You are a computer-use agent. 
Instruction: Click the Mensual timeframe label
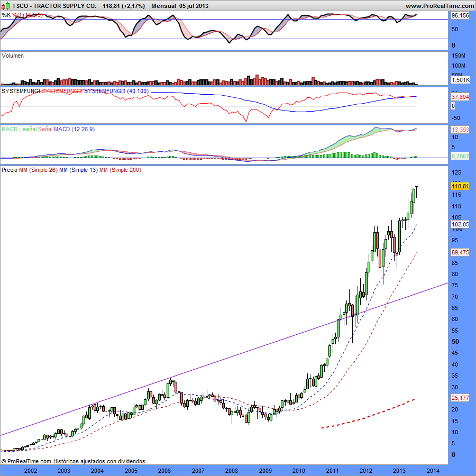[163, 6]
